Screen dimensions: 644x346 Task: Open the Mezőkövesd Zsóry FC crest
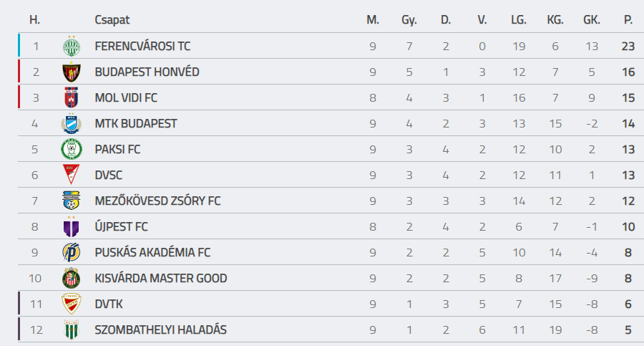coord(72,201)
